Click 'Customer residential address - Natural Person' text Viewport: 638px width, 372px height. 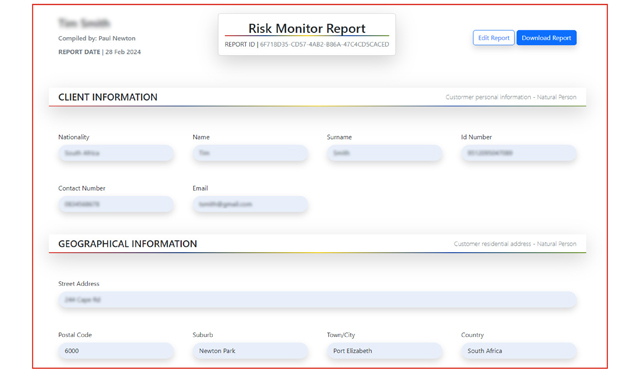[515, 244]
